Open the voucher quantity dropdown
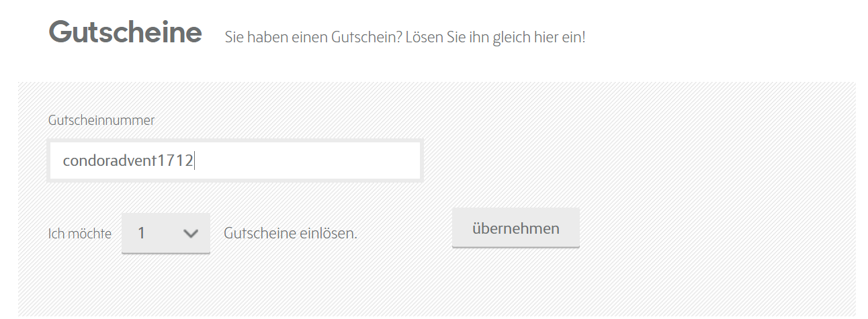Screen dimensions: 868x319 (x=166, y=233)
